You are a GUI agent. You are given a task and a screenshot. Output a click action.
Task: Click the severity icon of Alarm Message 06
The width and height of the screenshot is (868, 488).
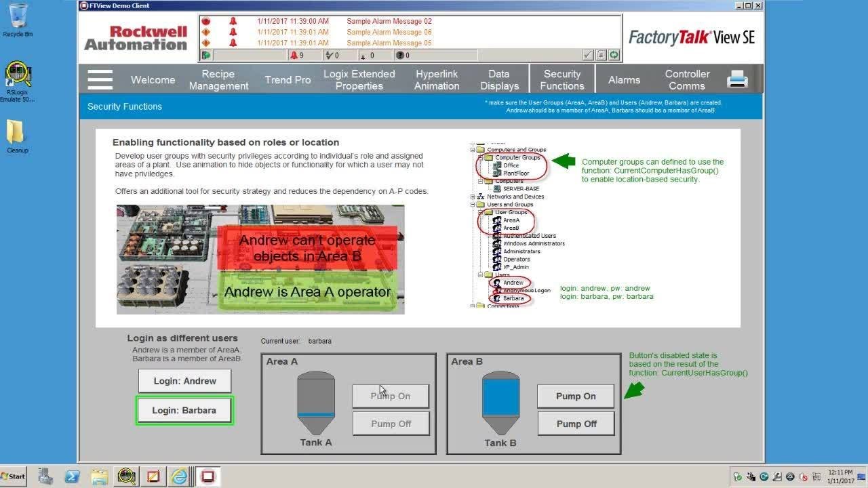[206, 32]
